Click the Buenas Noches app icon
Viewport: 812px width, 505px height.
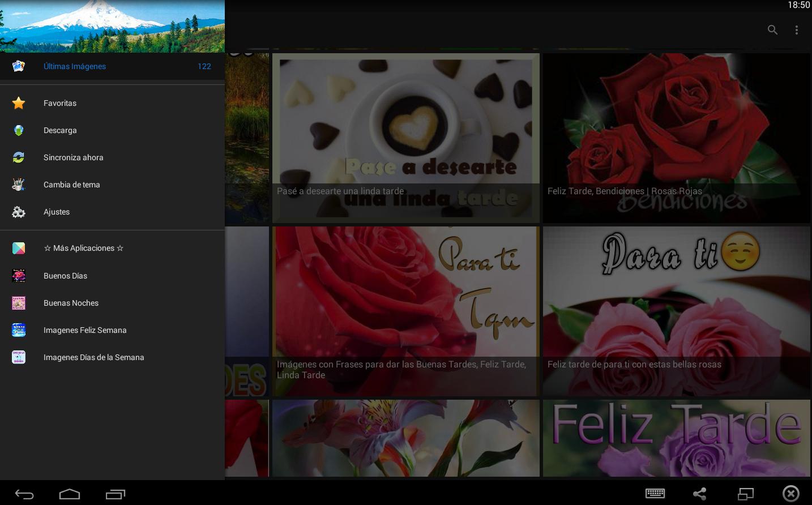19,303
